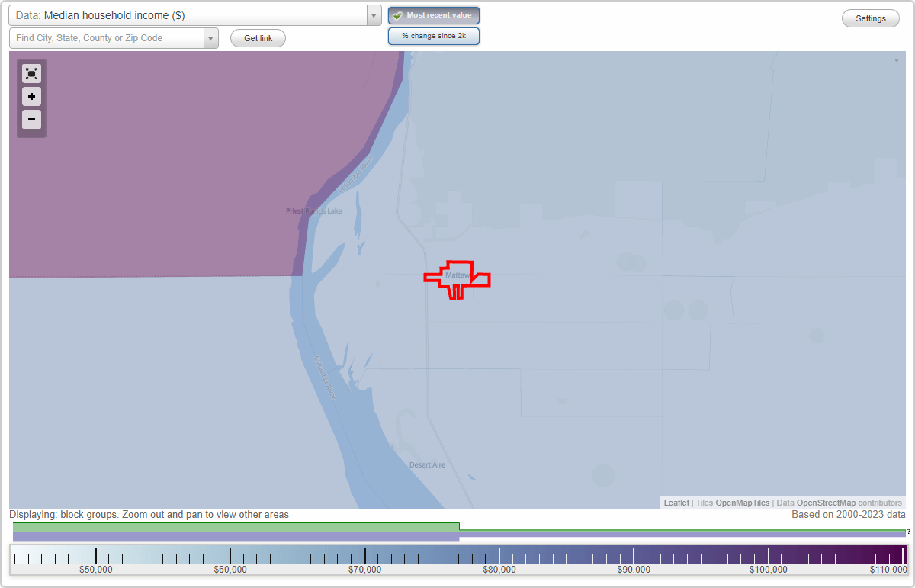The width and height of the screenshot is (915, 588).
Task: Open the Data metric dropdown
Action: click(373, 14)
